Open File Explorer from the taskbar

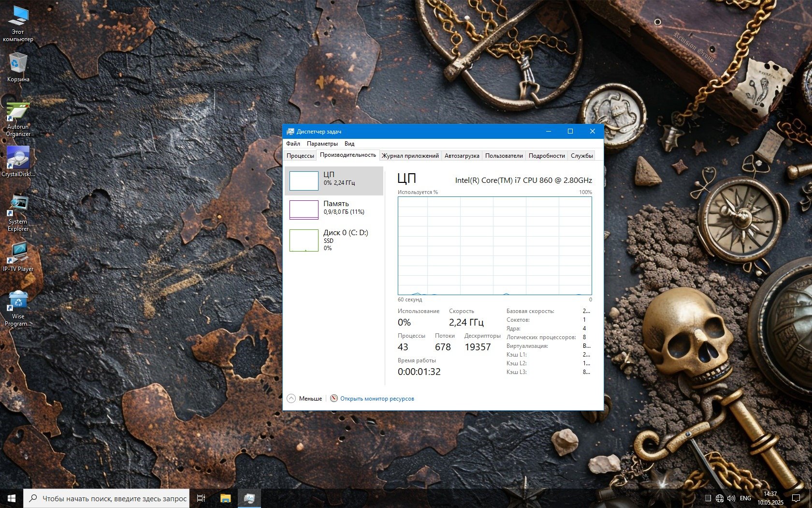pyautogui.click(x=225, y=498)
